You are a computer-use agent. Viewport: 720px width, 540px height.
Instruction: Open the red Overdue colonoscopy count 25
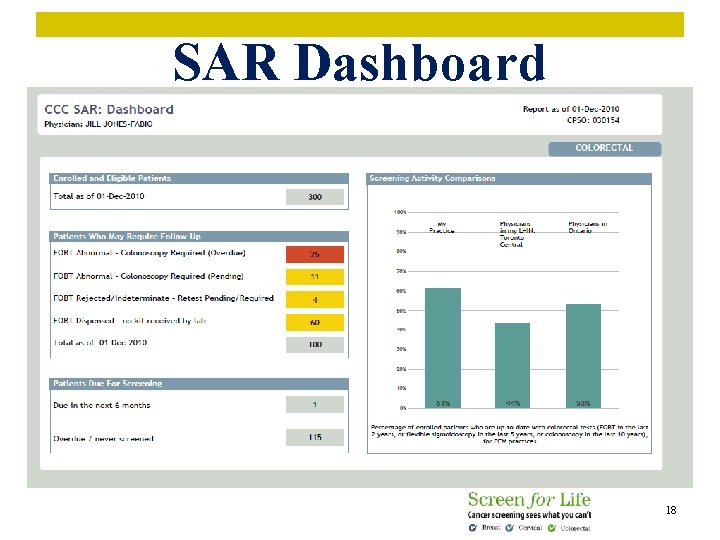(x=315, y=254)
